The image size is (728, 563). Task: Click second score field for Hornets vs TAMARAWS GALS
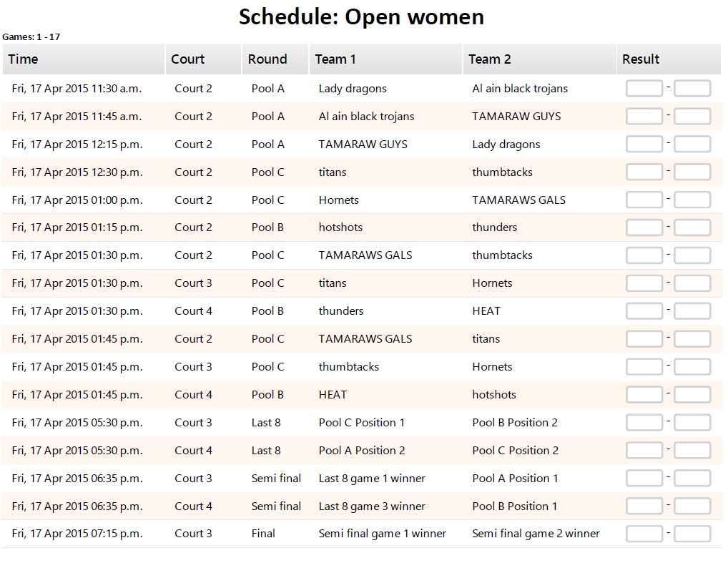[x=692, y=200]
